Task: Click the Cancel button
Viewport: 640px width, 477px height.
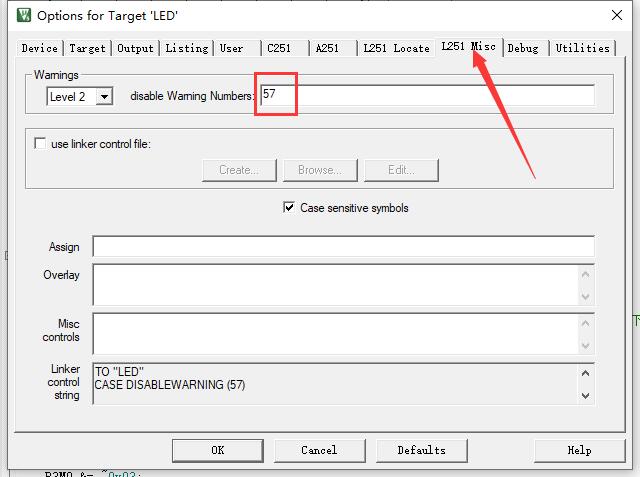Action: [x=319, y=450]
